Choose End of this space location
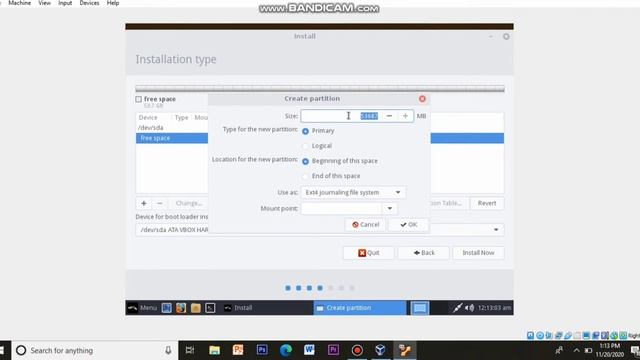 click(x=305, y=176)
